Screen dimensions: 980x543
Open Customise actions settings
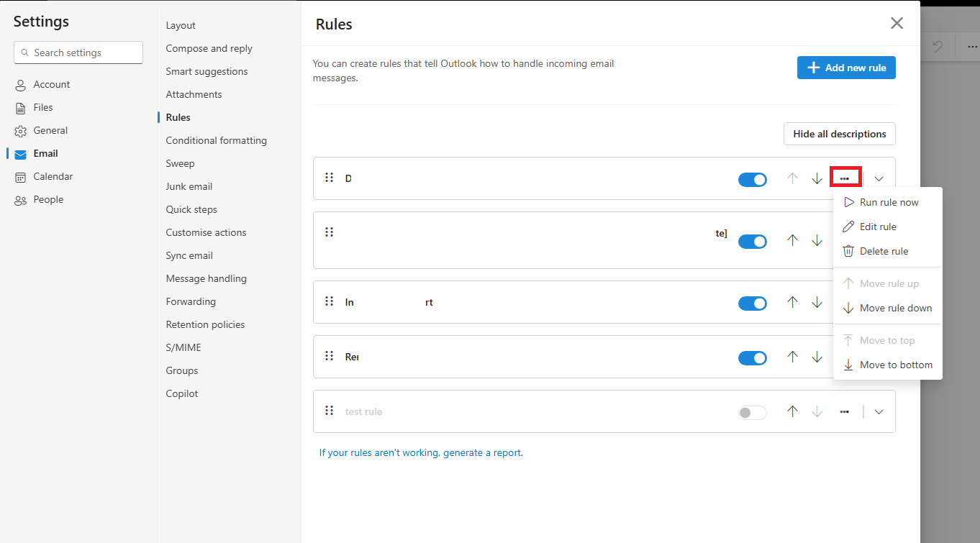click(x=206, y=232)
